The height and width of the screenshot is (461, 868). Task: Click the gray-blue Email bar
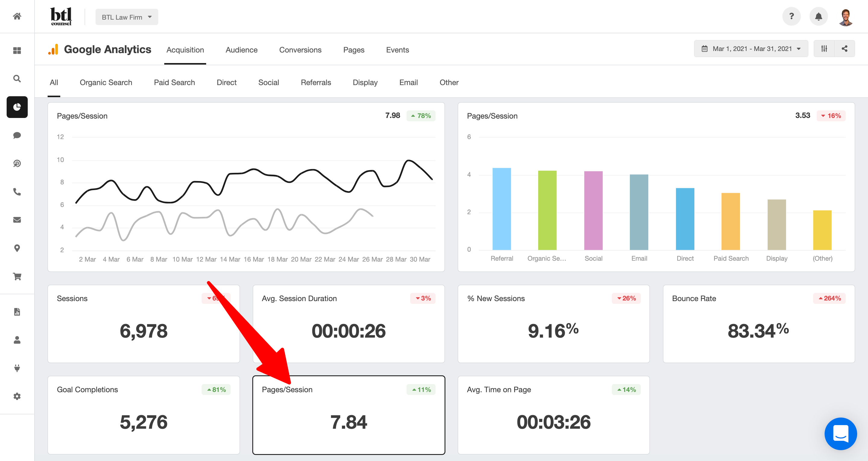pyautogui.click(x=639, y=212)
